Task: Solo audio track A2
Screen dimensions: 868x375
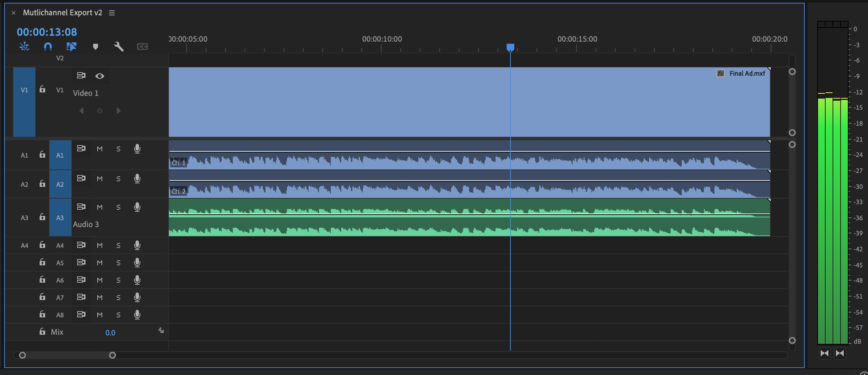Action: click(118, 178)
